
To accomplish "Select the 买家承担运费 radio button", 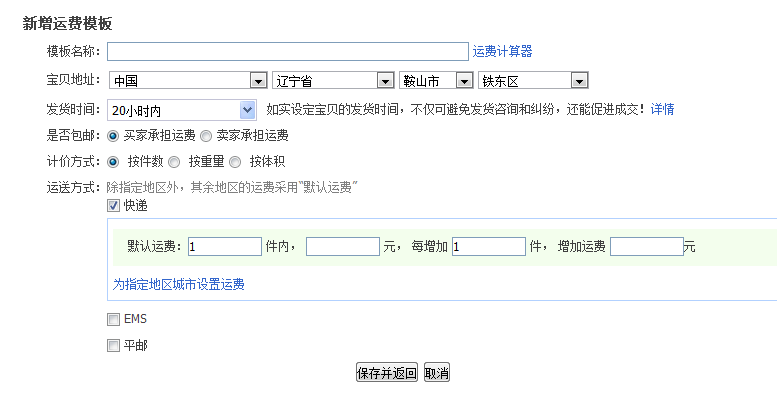I will pyautogui.click(x=113, y=136).
